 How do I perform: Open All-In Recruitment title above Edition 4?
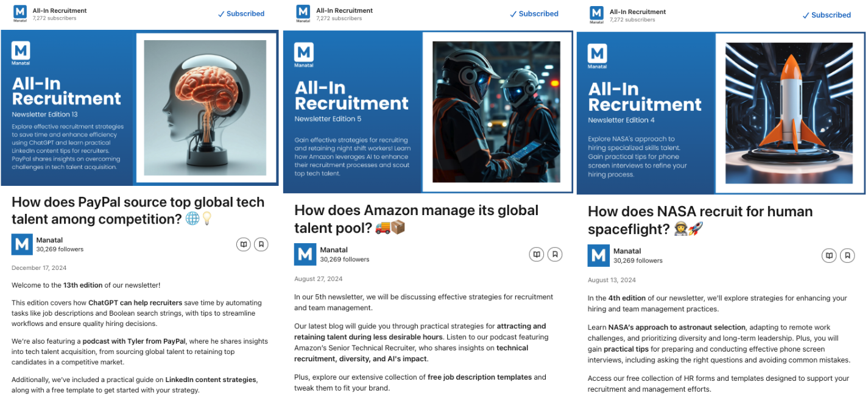point(638,12)
